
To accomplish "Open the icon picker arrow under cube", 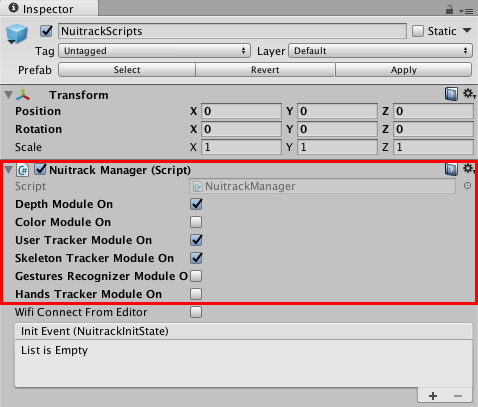I will tap(11, 42).
